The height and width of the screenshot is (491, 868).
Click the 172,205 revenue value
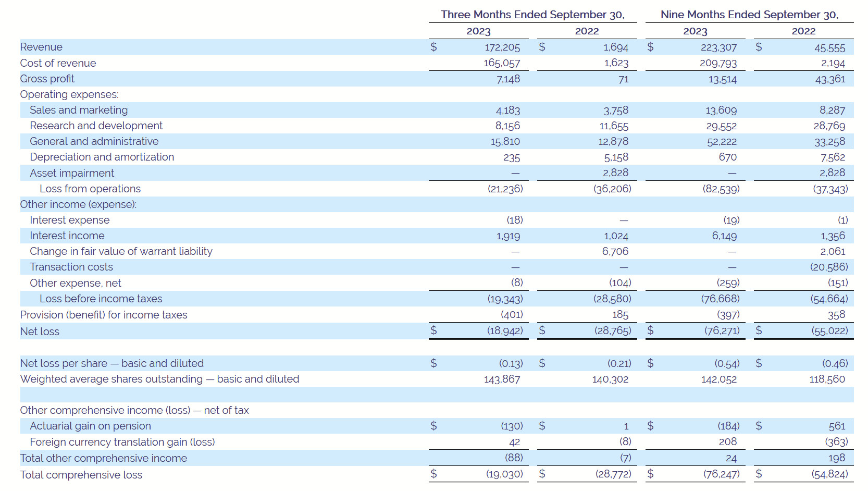502,47
